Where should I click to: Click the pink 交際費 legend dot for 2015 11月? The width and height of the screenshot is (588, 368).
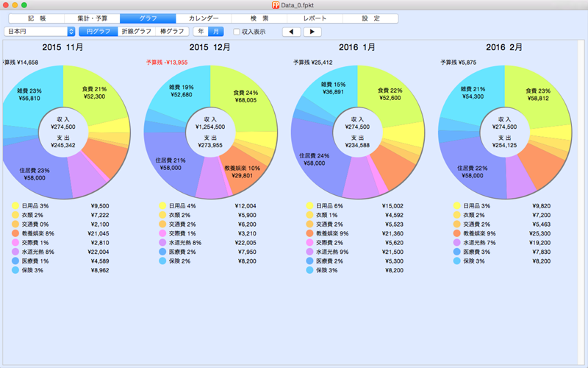[x=16, y=243]
